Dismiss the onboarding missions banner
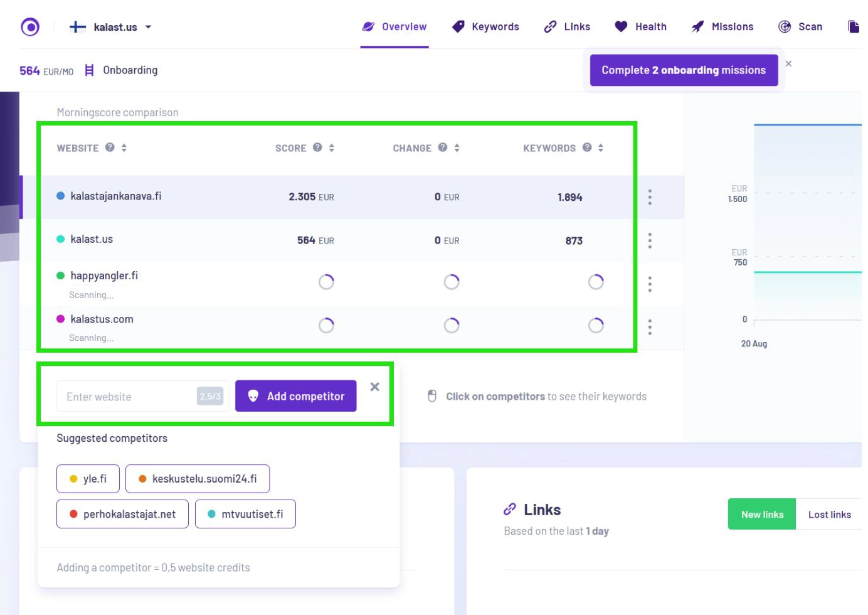Image resolution: width=868 pixels, height=615 pixels. pos(788,63)
